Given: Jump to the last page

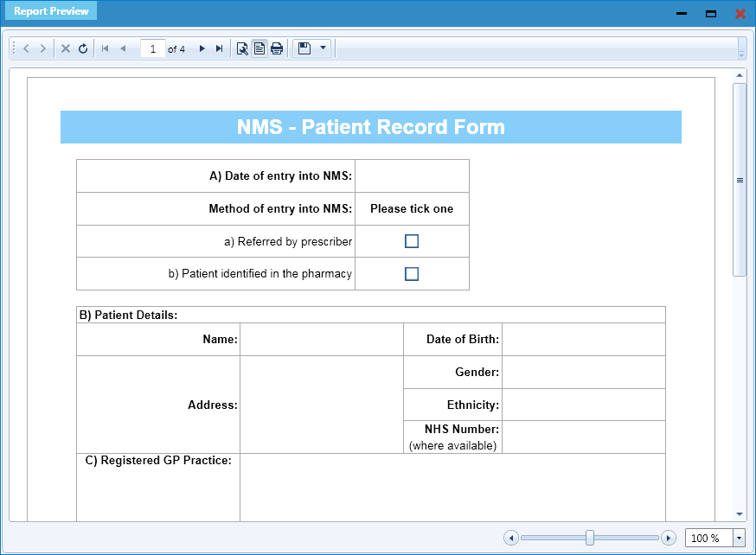Looking at the screenshot, I should pyautogui.click(x=220, y=48).
